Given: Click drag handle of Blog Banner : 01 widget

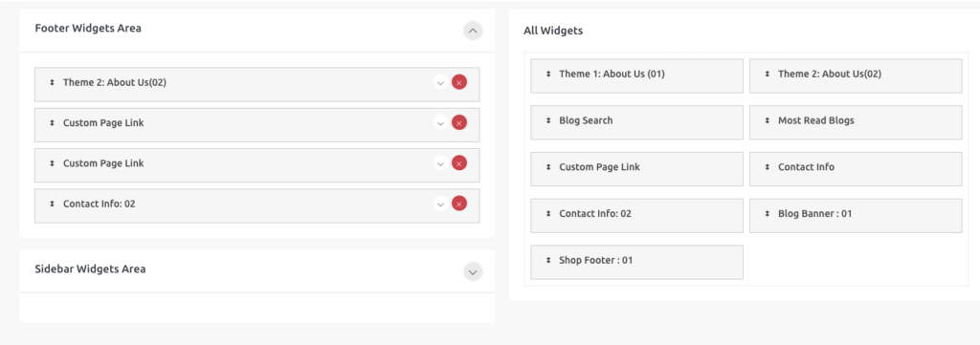Looking at the screenshot, I should [767, 213].
